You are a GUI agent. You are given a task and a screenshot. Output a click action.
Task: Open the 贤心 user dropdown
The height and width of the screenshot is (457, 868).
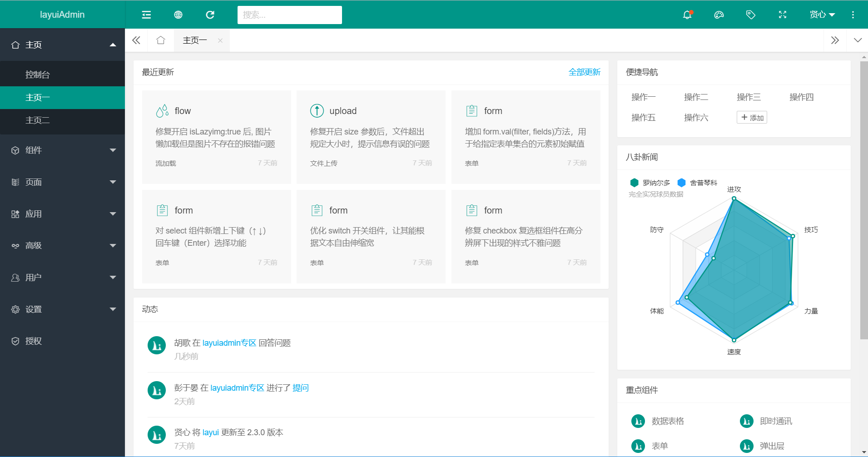click(822, 15)
